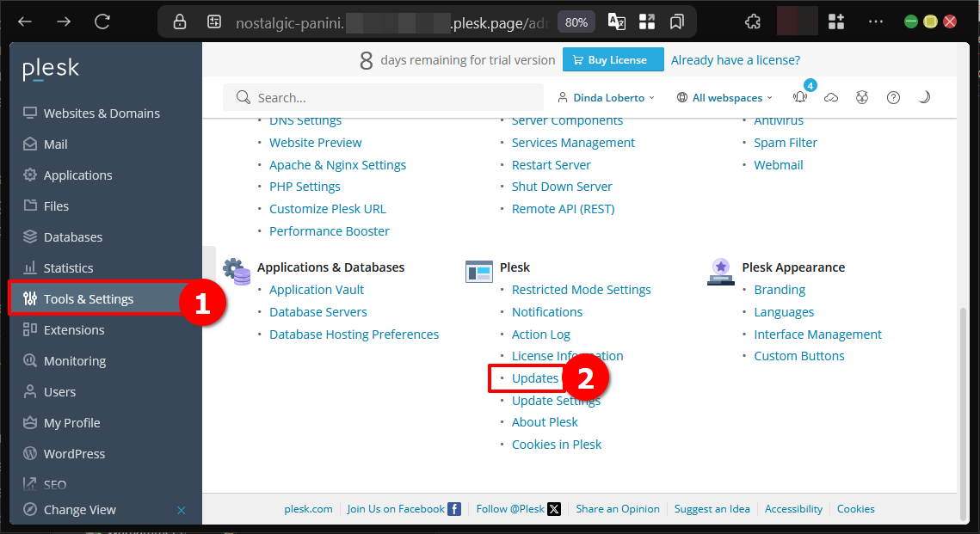The height and width of the screenshot is (534, 980).
Task: Open WordPress in sidebar
Action: click(x=64, y=454)
